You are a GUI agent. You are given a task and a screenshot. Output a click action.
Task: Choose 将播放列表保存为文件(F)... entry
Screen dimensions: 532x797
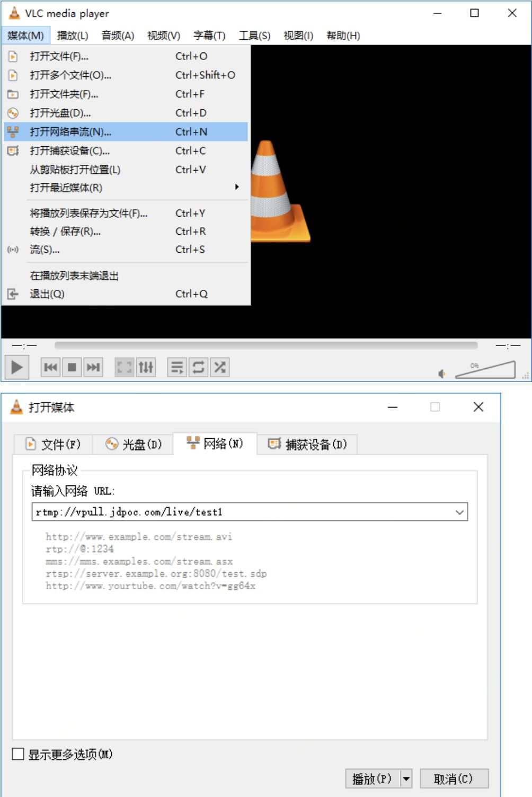point(126,213)
